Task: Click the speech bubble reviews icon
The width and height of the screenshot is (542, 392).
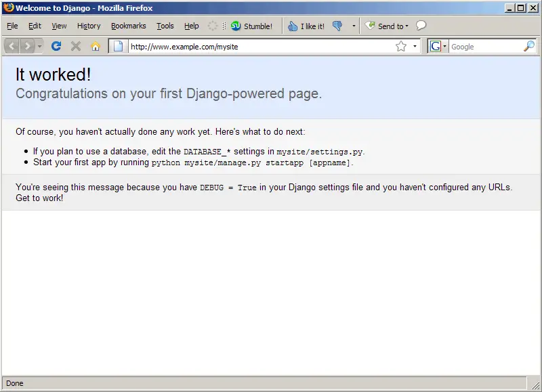Action: click(x=421, y=26)
